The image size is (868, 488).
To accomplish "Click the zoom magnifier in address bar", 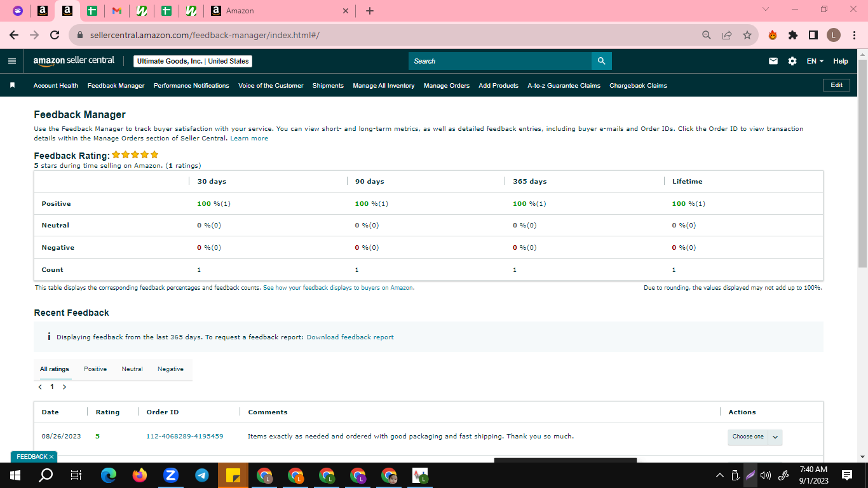I will (x=707, y=35).
